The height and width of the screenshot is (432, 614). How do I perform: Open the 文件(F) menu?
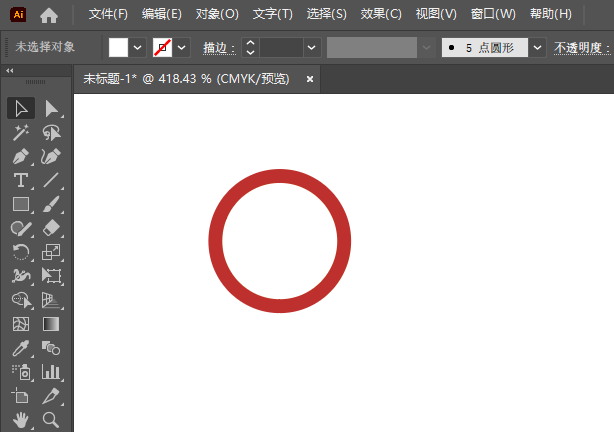[x=108, y=14]
